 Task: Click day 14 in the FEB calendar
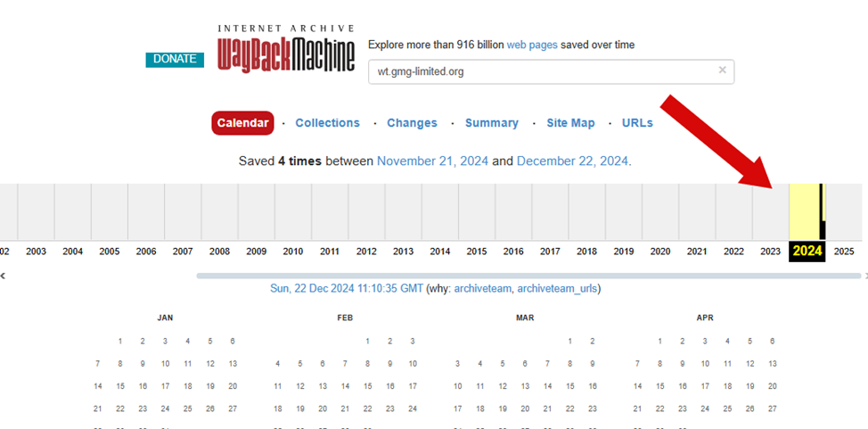tap(345, 386)
